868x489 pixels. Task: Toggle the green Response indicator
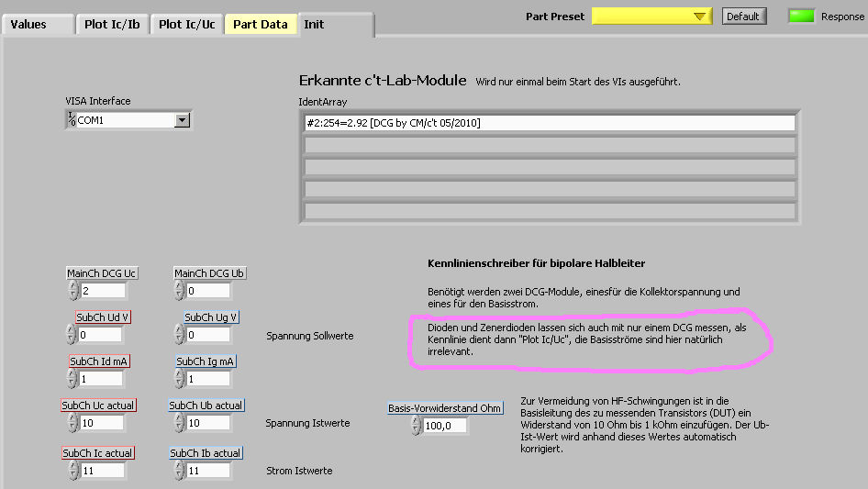[802, 16]
